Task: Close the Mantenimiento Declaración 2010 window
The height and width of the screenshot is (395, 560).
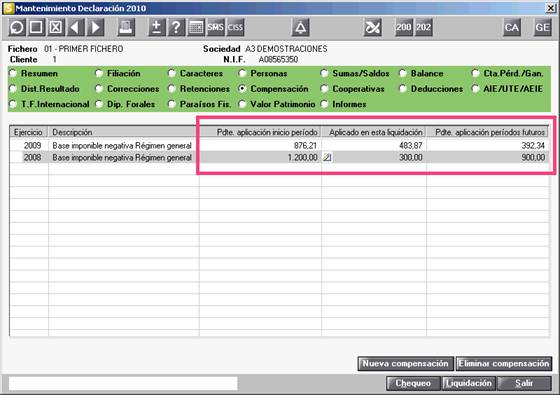Action: [x=551, y=8]
